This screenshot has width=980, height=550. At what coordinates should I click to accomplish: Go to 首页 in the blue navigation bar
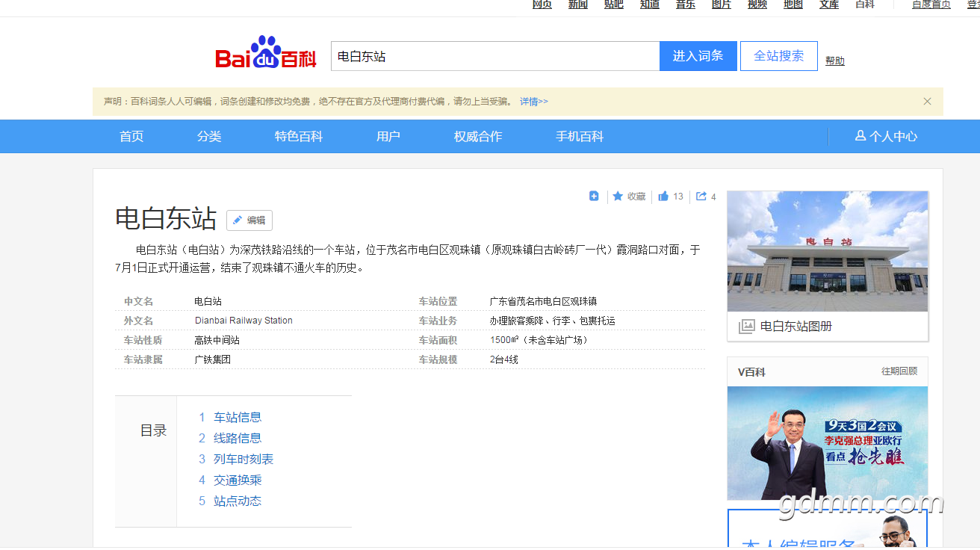pos(131,136)
